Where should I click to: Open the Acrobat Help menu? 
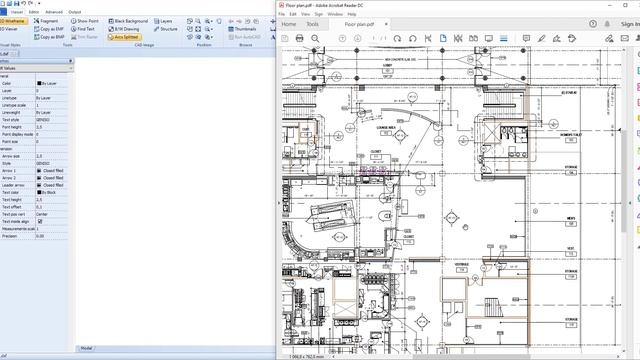tap(352, 14)
